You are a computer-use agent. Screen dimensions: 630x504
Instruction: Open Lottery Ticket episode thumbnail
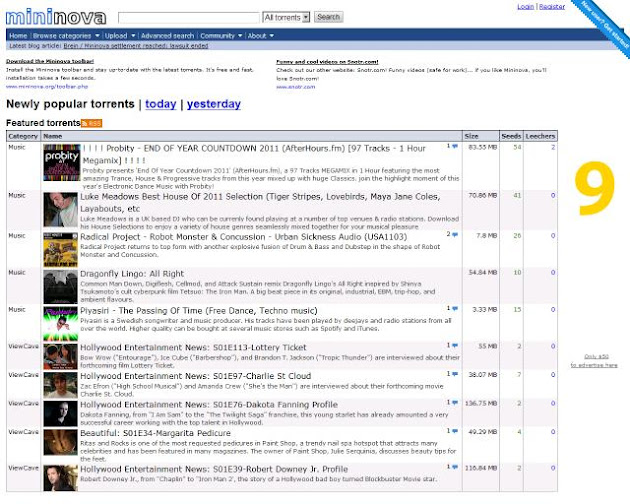pyautogui.click(x=60, y=356)
